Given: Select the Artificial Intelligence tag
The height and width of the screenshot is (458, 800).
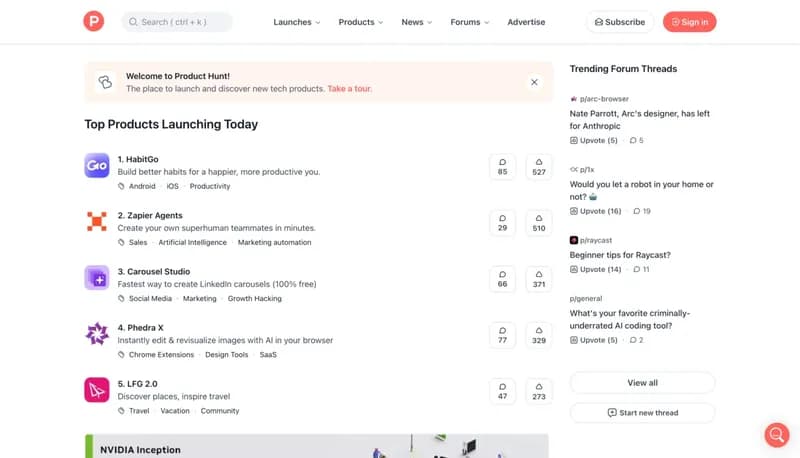Looking at the screenshot, I should pyautogui.click(x=192, y=242).
